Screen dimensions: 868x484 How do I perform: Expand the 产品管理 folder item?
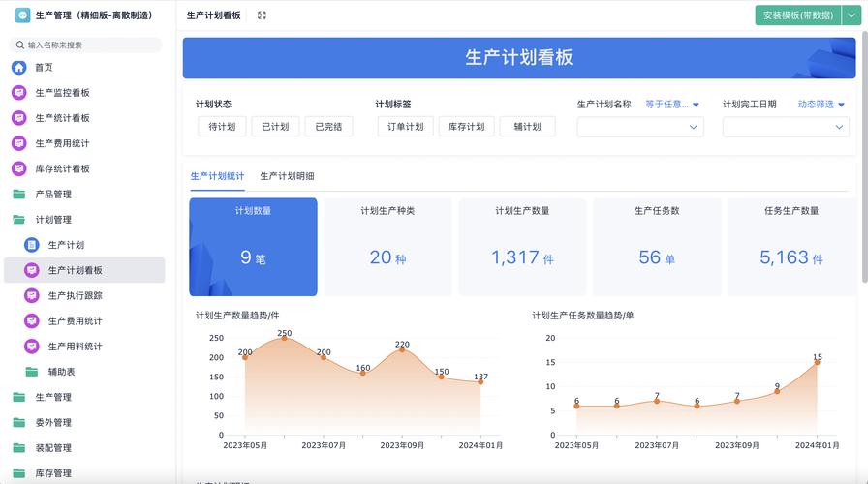pyautogui.click(x=84, y=195)
